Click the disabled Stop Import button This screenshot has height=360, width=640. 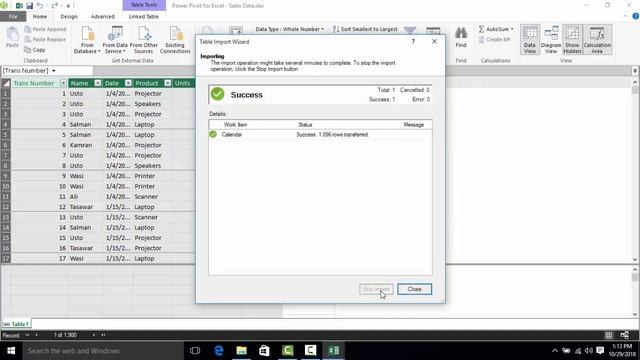(376, 289)
